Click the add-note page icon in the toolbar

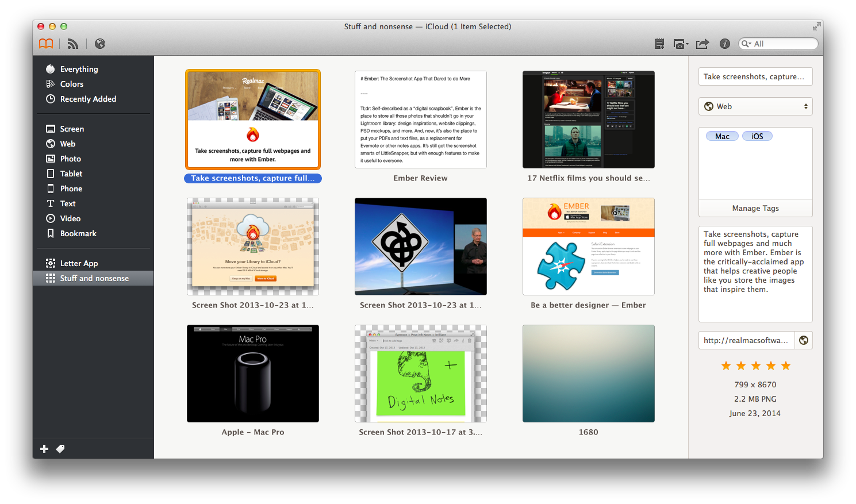[659, 44]
